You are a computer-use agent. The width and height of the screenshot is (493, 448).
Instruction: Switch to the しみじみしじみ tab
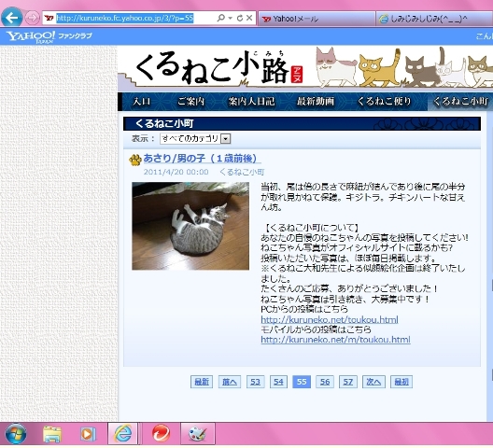(434, 19)
